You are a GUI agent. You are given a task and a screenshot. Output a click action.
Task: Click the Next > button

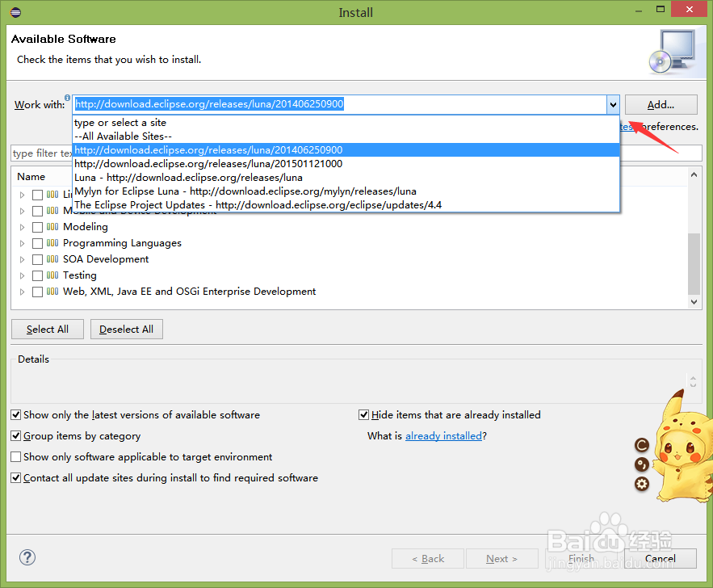501,558
